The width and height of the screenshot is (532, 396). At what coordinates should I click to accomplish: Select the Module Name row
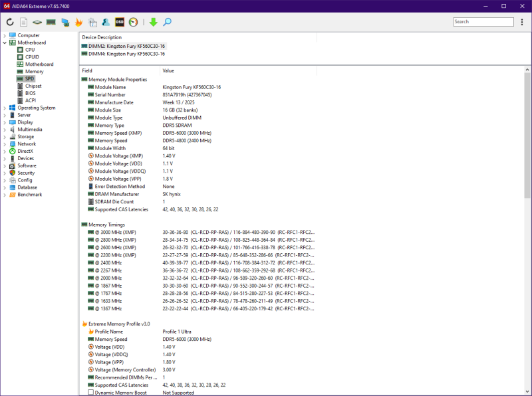(198, 87)
